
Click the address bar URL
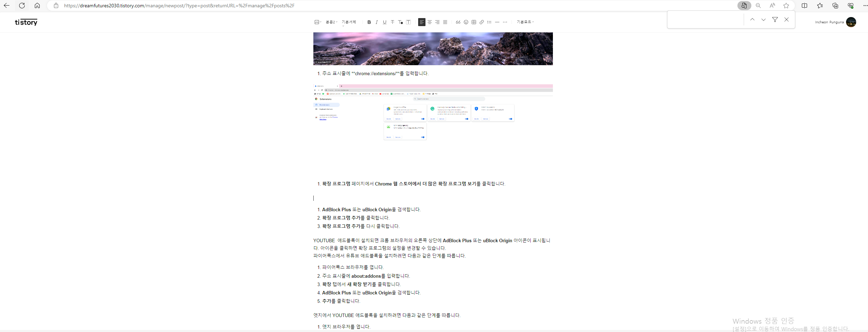coord(179,6)
